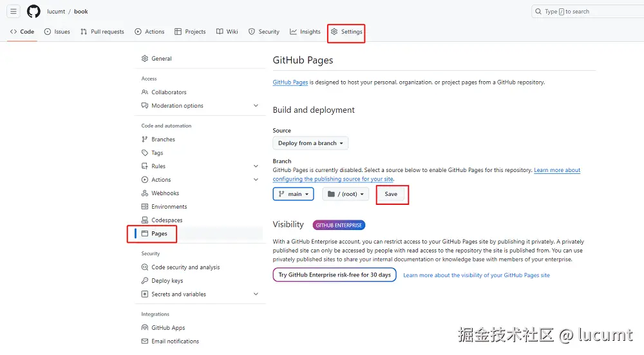The image size is (644, 355).
Task: Open the Pull requests tab
Action: [x=102, y=32]
